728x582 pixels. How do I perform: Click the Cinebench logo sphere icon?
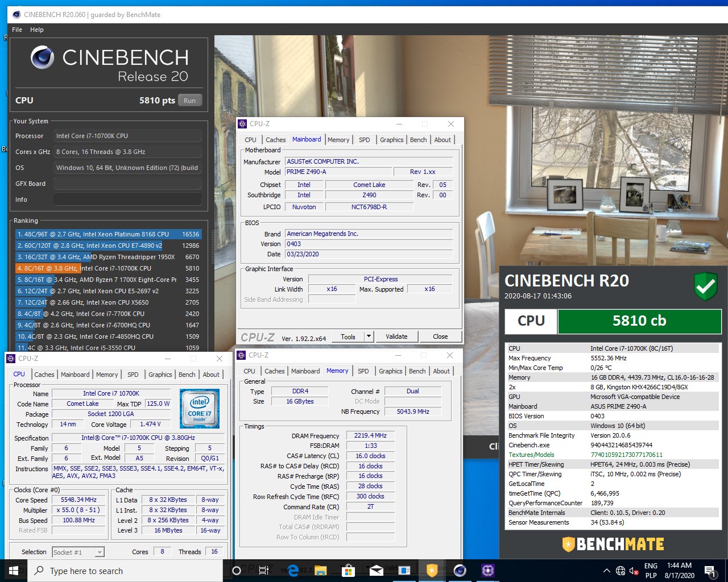tap(43, 58)
